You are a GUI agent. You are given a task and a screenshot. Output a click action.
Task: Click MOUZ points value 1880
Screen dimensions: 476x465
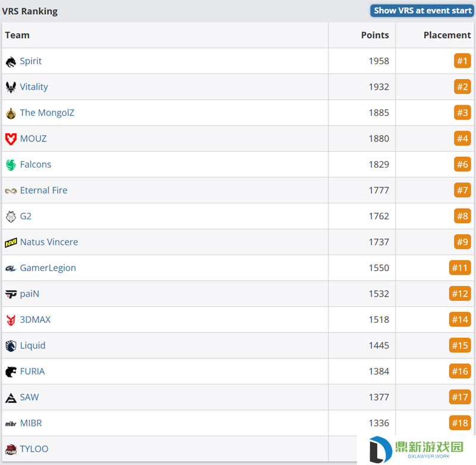[379, 139]
